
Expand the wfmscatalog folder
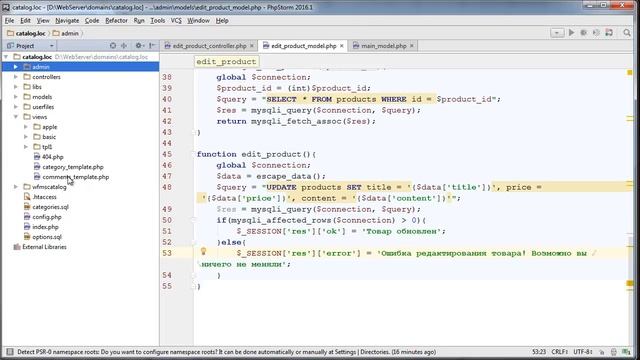[x=16, y=187]
